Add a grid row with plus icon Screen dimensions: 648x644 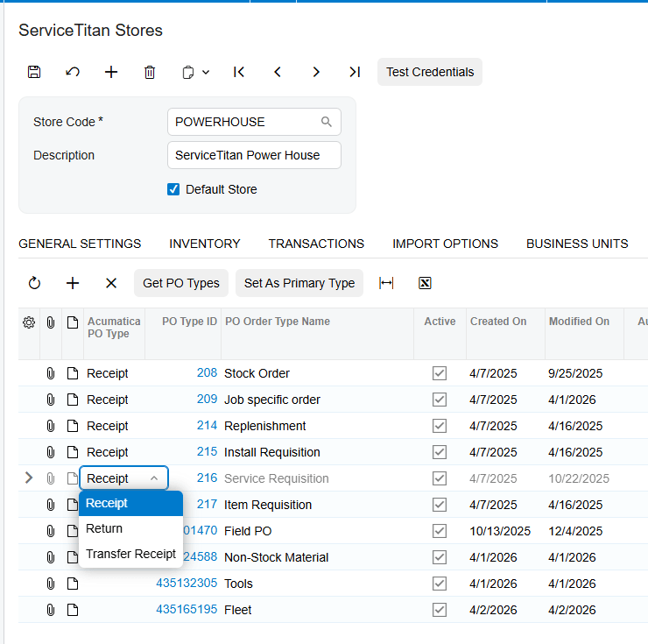73,283
